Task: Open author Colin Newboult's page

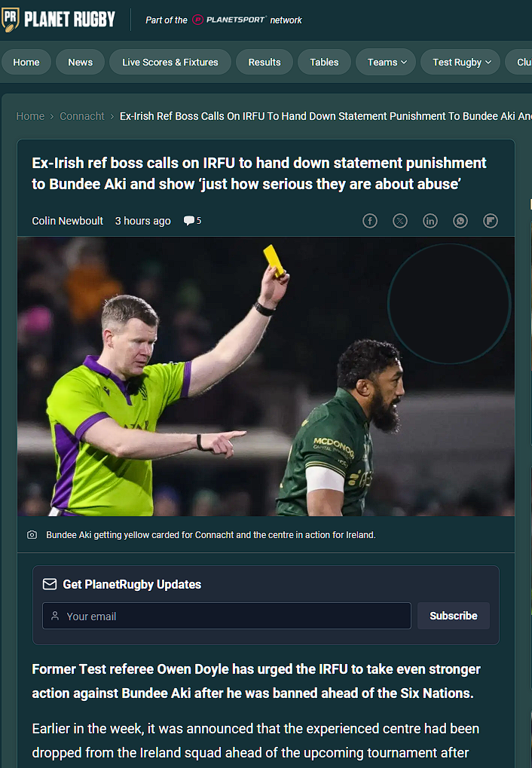Action: 68,221
